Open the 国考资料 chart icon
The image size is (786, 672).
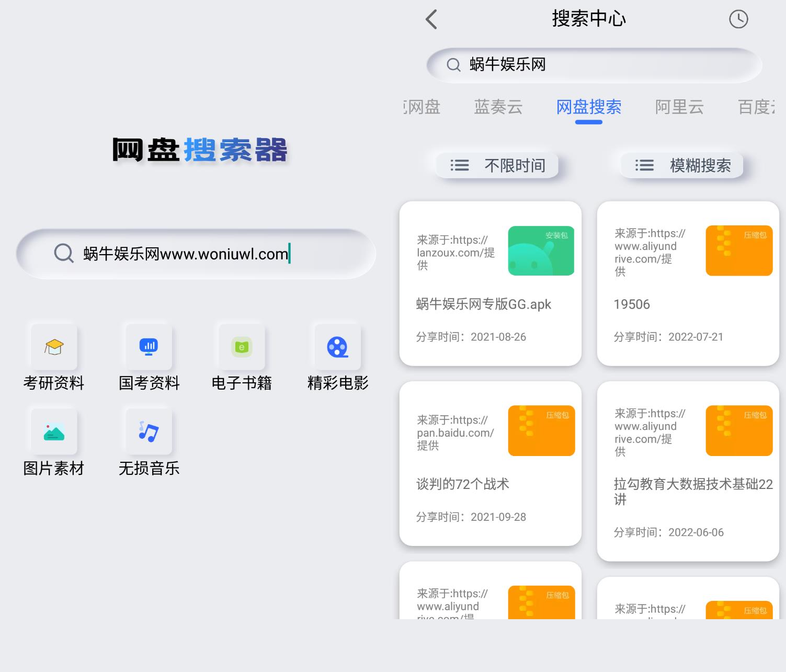(x=149, y=347)
